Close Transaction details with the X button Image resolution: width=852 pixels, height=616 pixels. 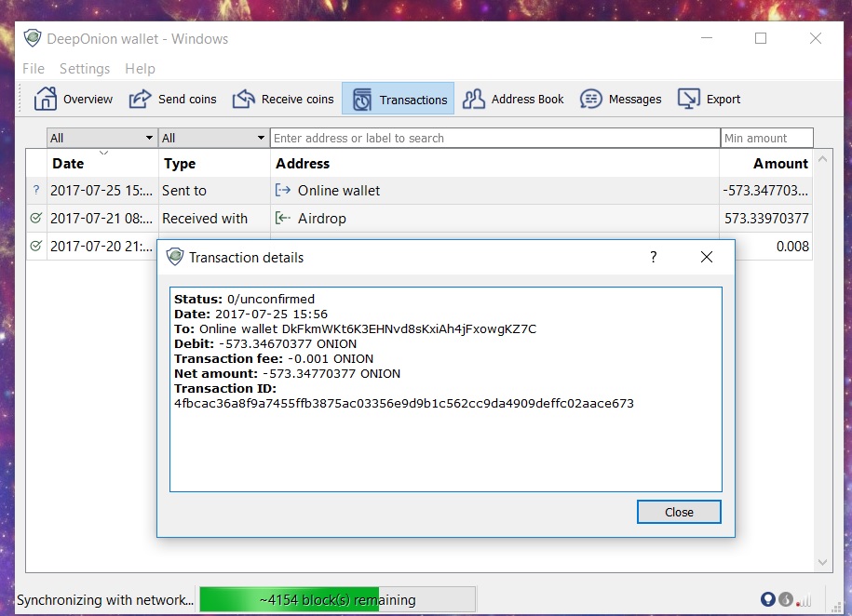point(707,257)
